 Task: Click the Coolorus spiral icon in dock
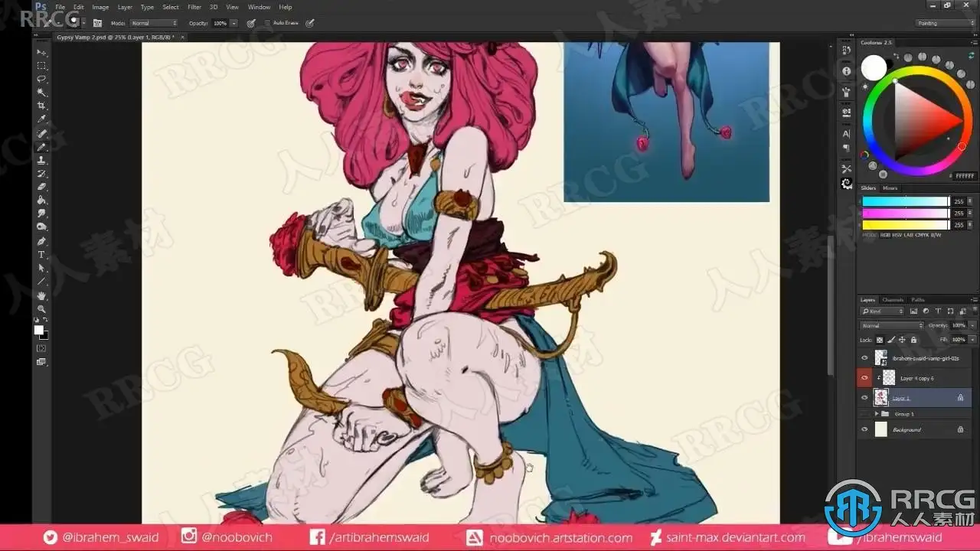point(847,184)
